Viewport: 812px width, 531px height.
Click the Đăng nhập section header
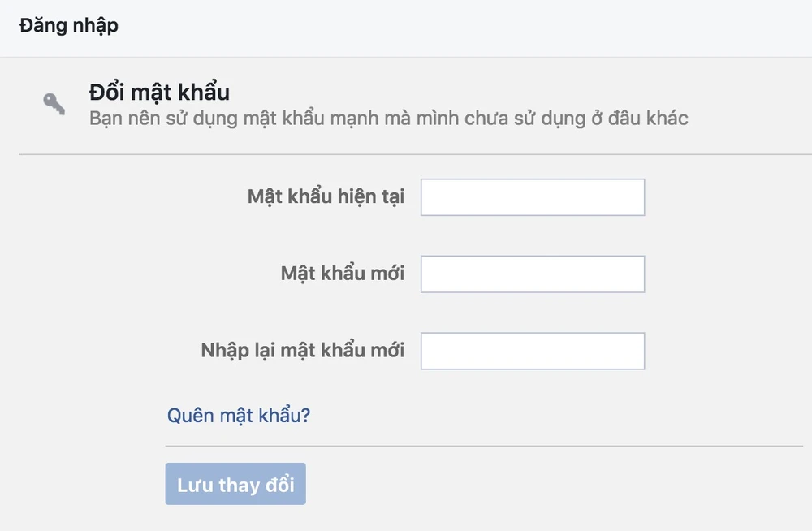pyautogui.click(x=68, y=25)
